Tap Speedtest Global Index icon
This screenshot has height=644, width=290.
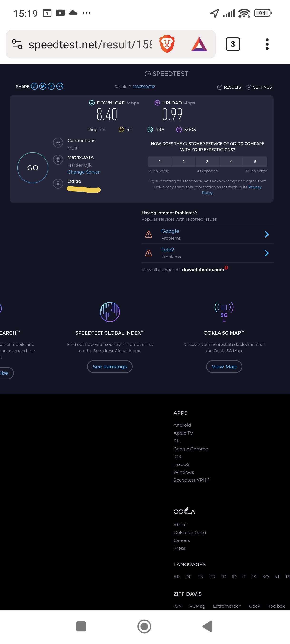pyautogui.click(x=110, y=312)
